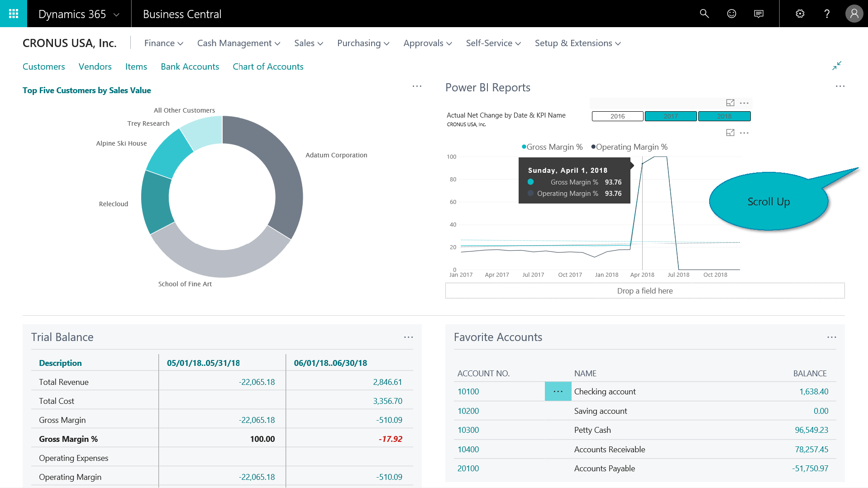Image resolution: width=868 pixels, height=488 pixels.
Task: Open the user profile avatar
Action: click(854, 14)
